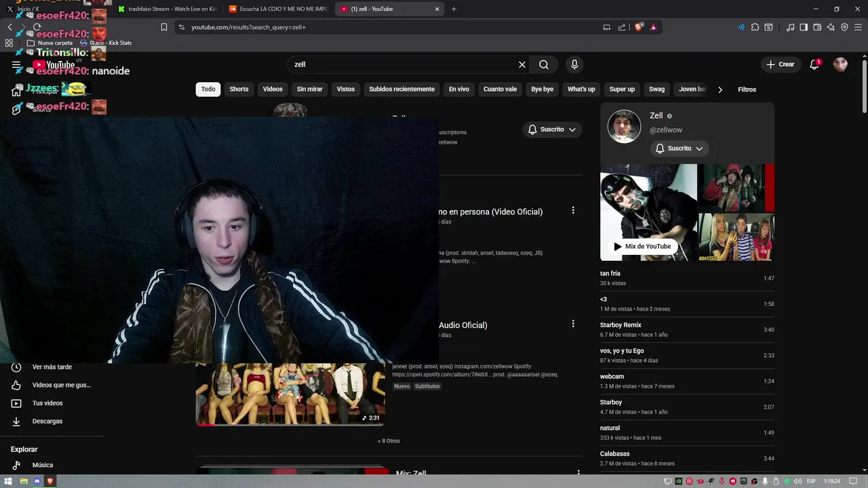Play 'Starboy Remix' from the track list
Image resolution: width=868 pixels, height=488 pixels.
[x=687, y=330]
